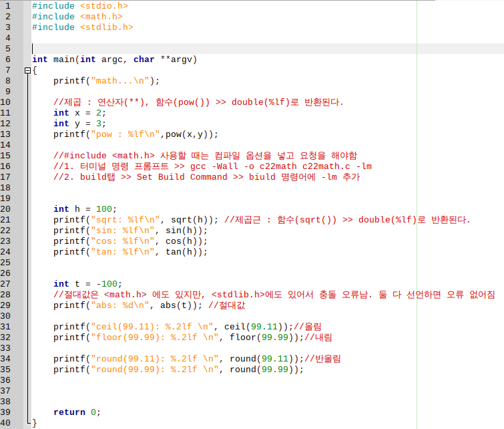Viewport: 504px width, 429px height.
Task: Click '#include <stdlib.h>' text
Action: pyautogui.click(x=82, y=27)
